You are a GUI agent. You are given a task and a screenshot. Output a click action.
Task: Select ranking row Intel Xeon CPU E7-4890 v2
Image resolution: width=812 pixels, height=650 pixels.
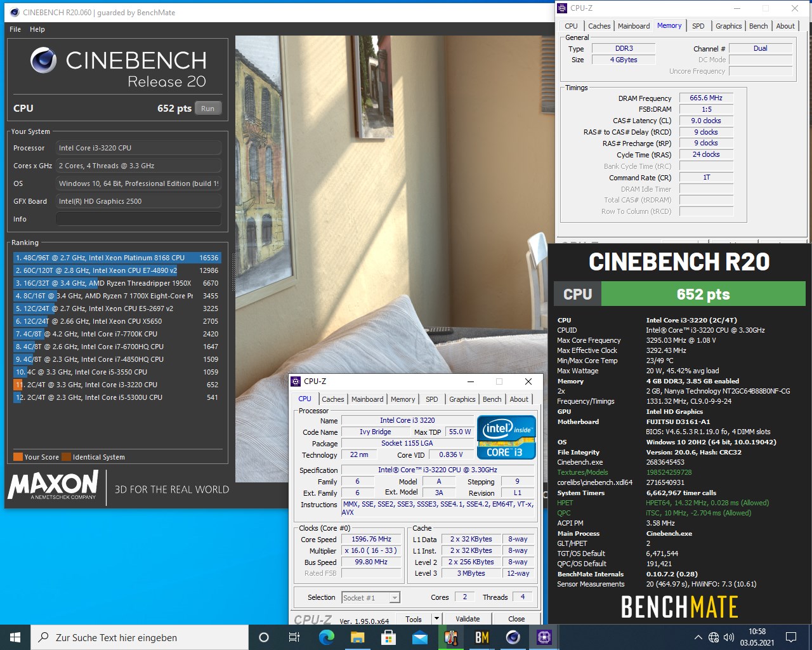click(x=117, y=270)
